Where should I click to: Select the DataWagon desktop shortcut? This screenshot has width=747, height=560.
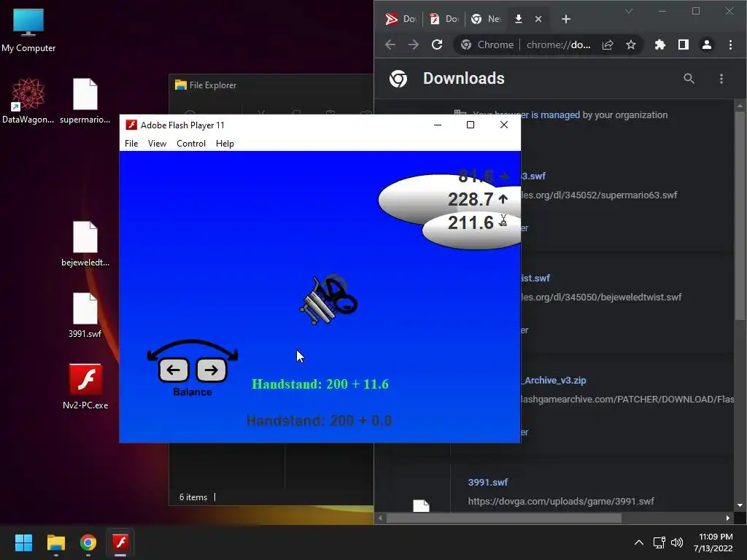point(28,101)
